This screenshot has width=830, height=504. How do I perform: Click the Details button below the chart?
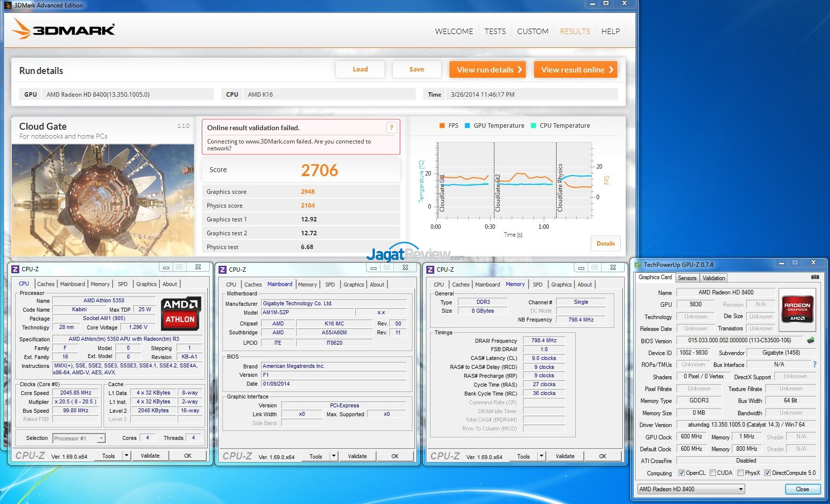(x=605, y=244)
